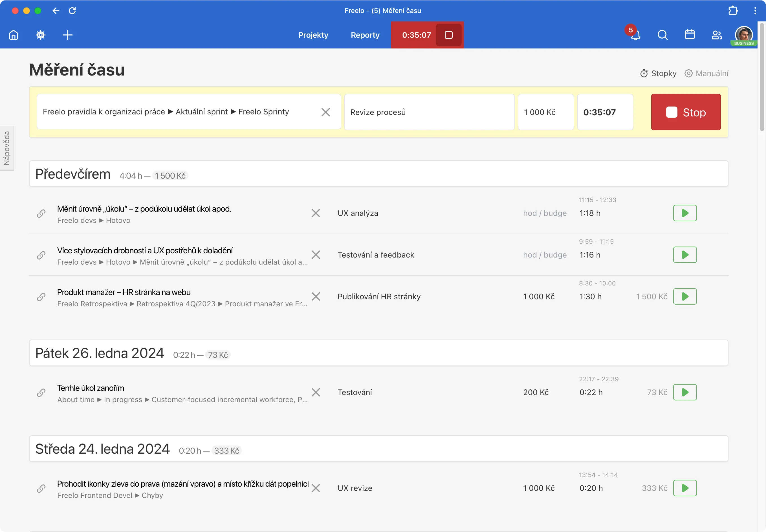This screenshot has width=766, height=532.
Task: Open link icon for 'Prohodit ikonky' entry
Action: (x=41, y=488)
